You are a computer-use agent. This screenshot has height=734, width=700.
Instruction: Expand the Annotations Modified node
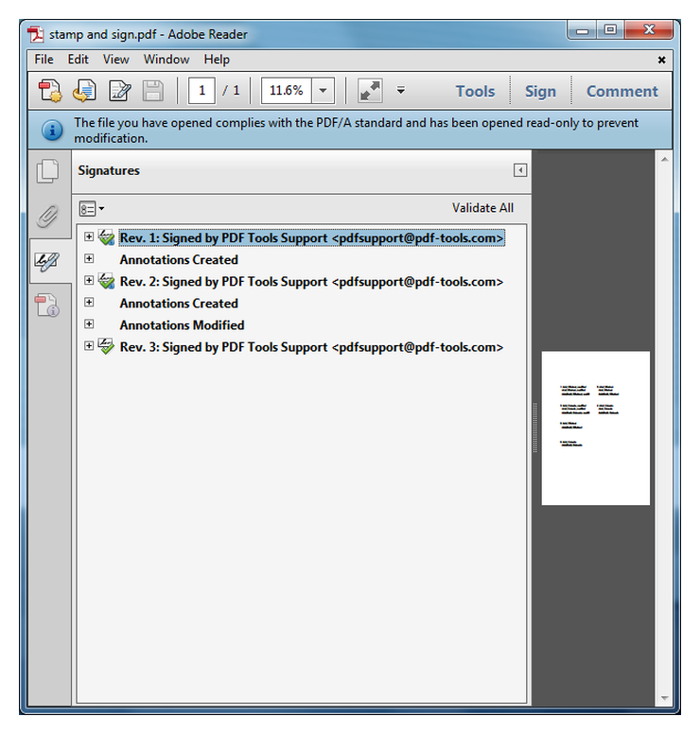[89, 323]
